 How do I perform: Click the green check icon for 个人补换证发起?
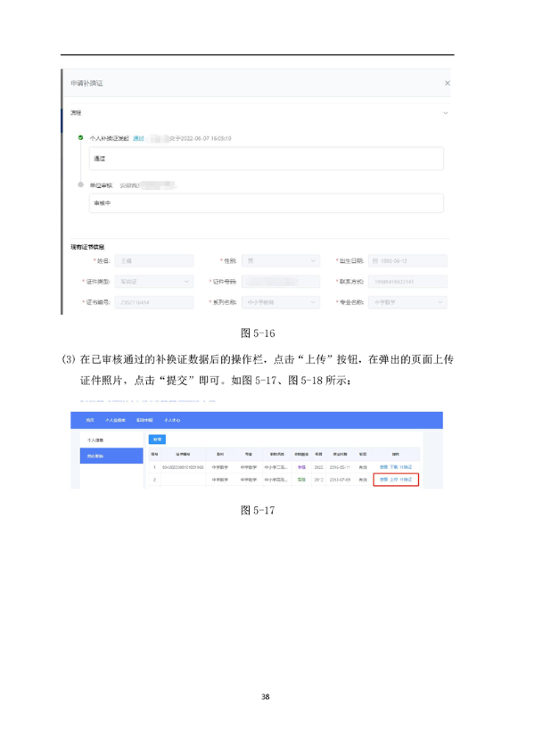[81, 138]
